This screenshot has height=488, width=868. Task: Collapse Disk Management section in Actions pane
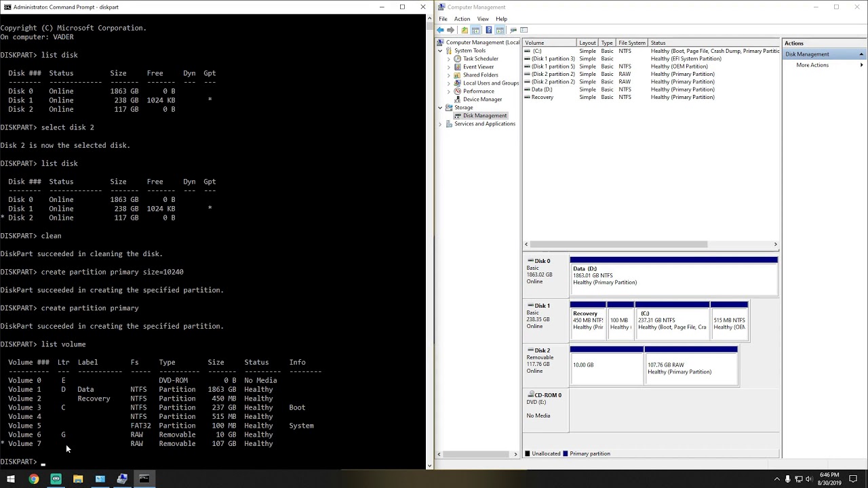pos(861,54)
